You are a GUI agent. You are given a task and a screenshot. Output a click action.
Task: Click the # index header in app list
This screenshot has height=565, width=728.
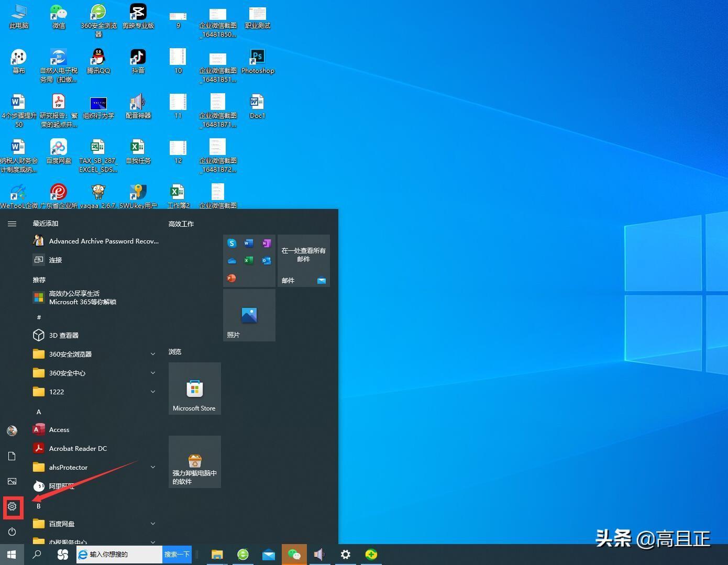39,317
